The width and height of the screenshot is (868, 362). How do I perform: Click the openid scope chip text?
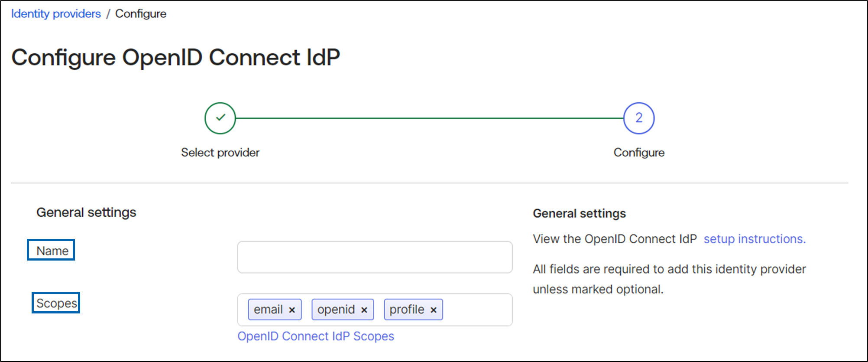pyautogui.click(x=336, y=310)
